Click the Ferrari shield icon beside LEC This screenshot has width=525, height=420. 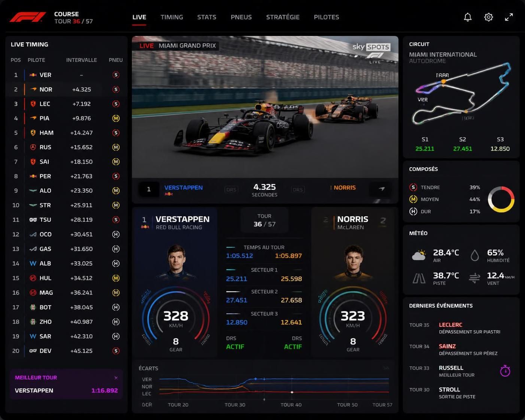33,104
